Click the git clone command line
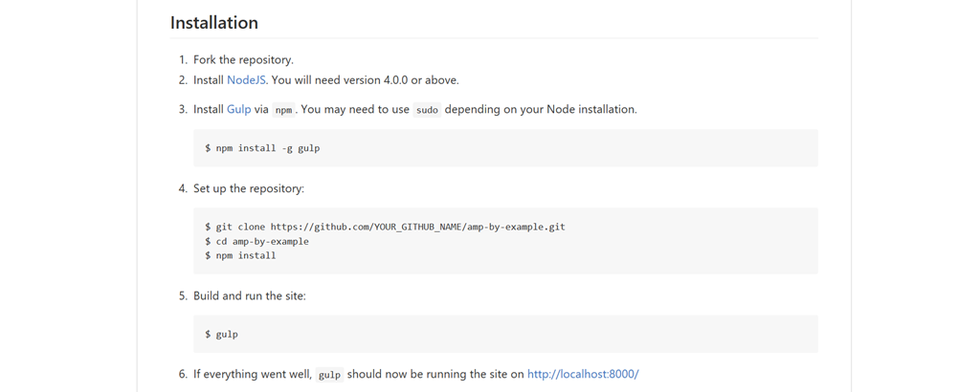The height and width of the screenshot is (392, 980). 385,227
